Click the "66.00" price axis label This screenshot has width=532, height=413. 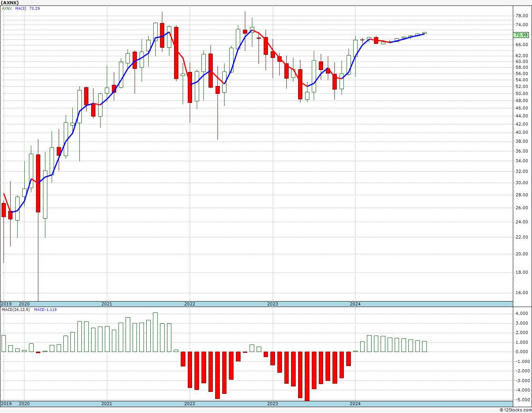(522, 45)
